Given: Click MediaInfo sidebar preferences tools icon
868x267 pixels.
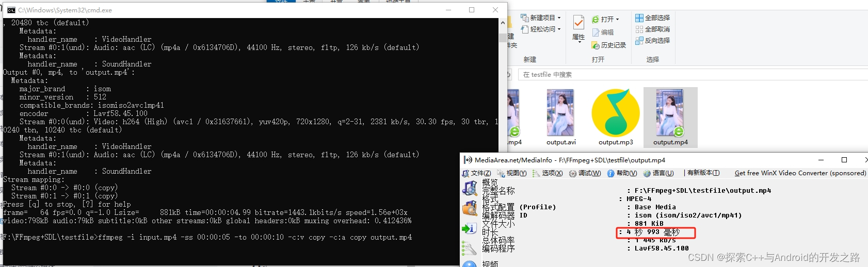Looking at the screenshot, I should [x=470, y=248].
